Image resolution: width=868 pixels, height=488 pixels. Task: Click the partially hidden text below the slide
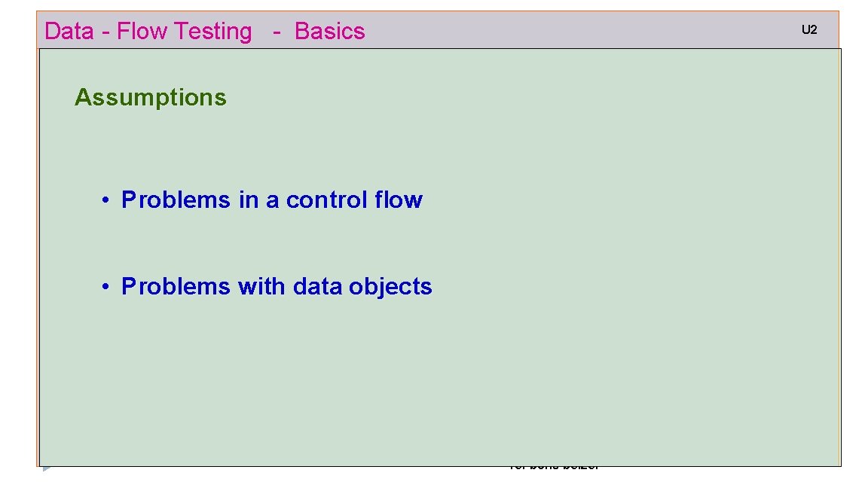click(x=554, y=468)
